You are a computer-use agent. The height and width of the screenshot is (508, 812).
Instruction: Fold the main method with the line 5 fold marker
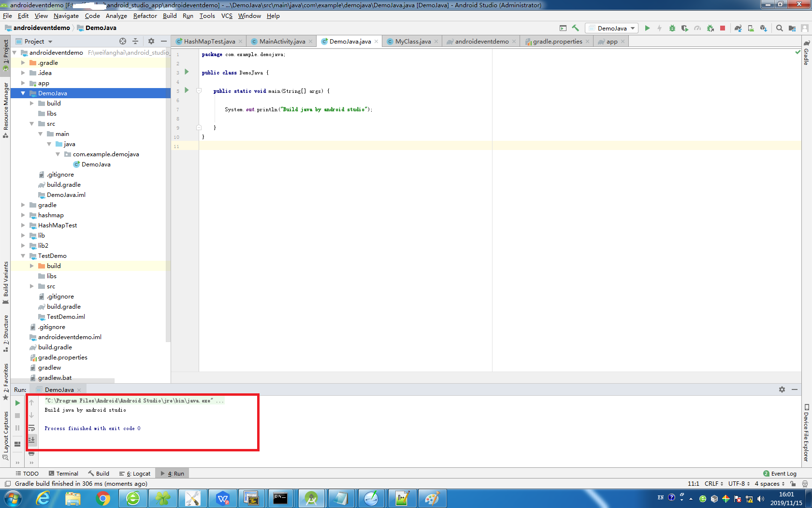pyautogui.click(x=199, y=90)
